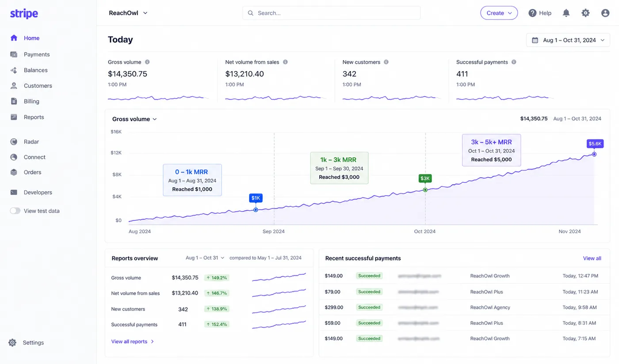Open payment at Today, 12:47 PM
619x364 pixels.
pos(464,276)
